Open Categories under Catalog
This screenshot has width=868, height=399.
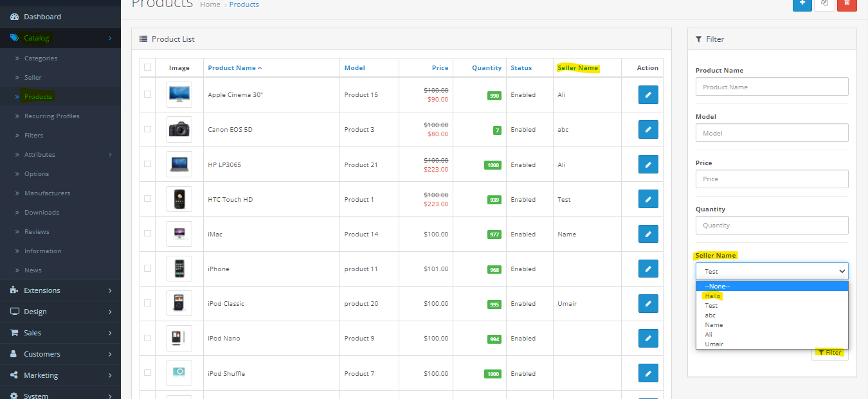click(x=60, y=58)
